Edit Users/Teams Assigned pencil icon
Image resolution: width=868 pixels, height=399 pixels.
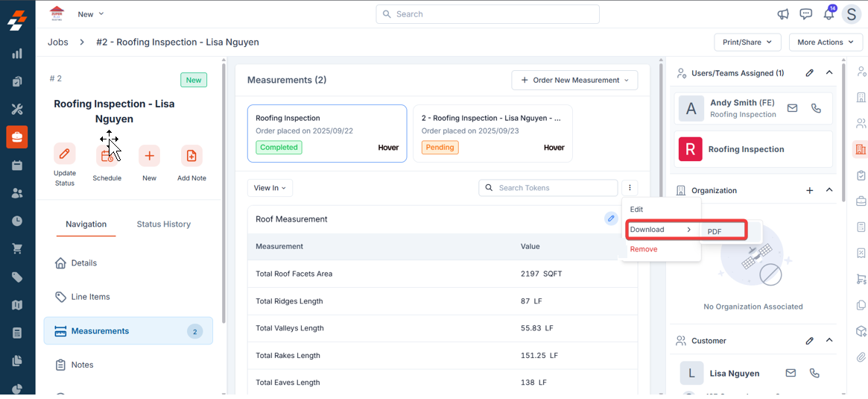(809, 72)
